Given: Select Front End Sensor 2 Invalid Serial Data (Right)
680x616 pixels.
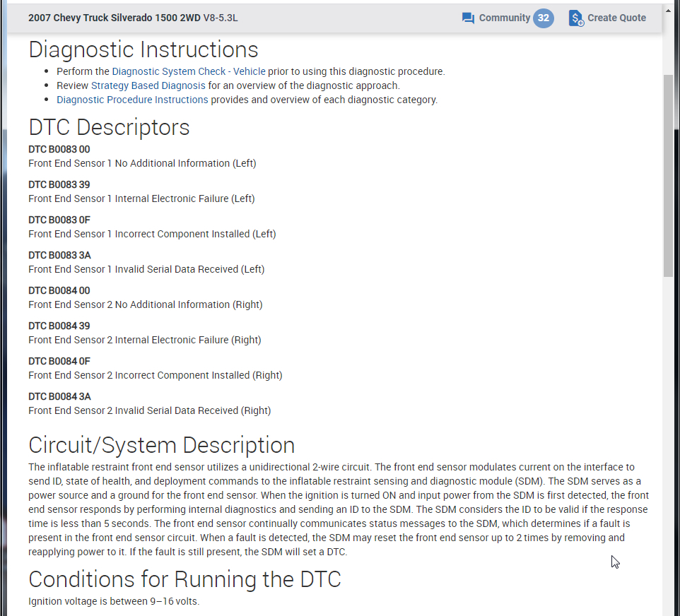Looking at the screenshot, I should coord(150,410).
